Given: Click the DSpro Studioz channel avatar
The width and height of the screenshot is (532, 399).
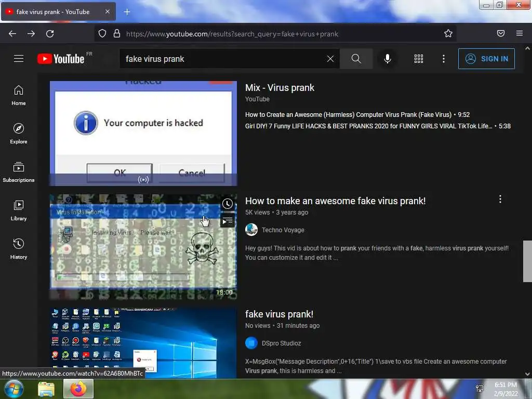Looking at the screenshot, I should 251,343.
